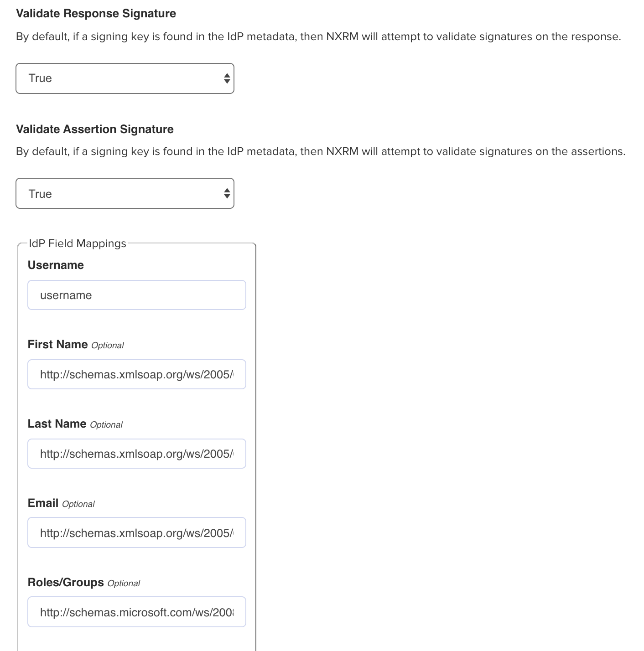This screenshot has height=651, width=644.
Task: Click the assertion signature description text
Action: (321, 152)
